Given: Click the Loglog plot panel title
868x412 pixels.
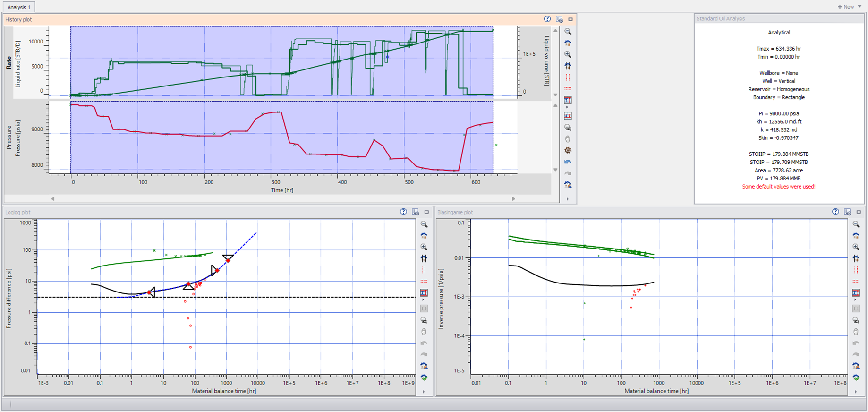Looking at the screenshot, I should 17,212.
